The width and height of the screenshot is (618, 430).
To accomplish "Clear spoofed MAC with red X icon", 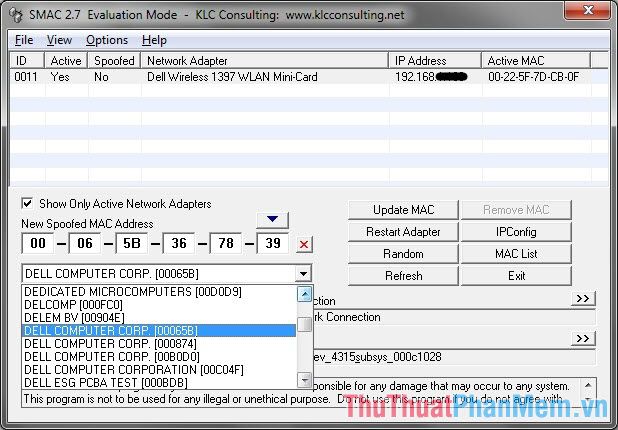I will click(x=303, y=244).
